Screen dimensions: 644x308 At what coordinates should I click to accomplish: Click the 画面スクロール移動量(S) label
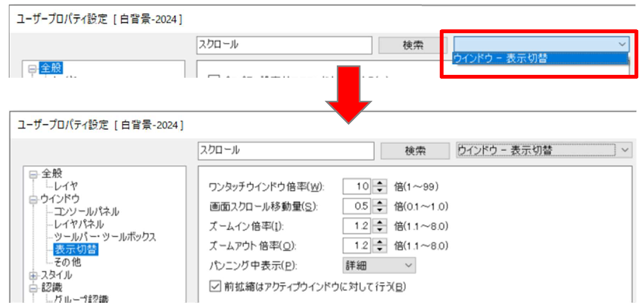[263, 207]
